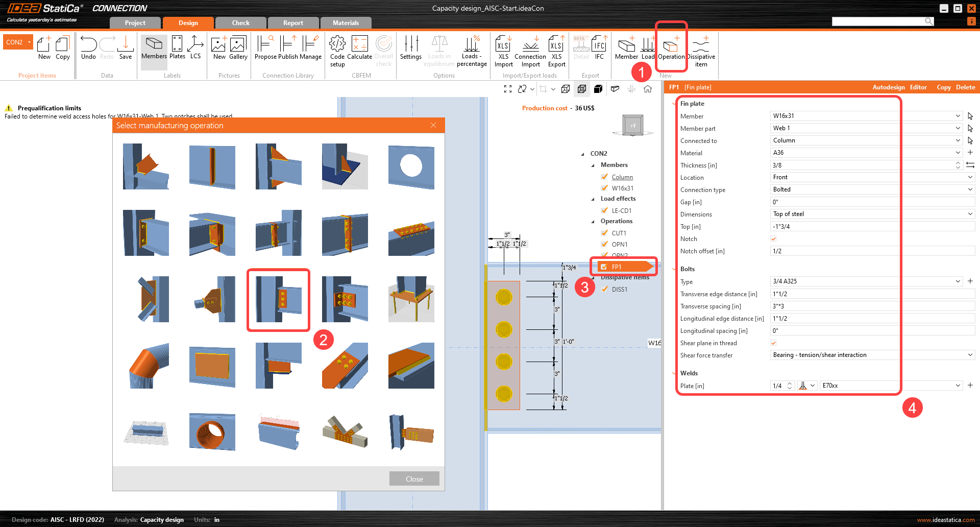This screenshot has height=527, width=980.
Task: Run Autodesign for the fin plate
Action: pos(888,87)
